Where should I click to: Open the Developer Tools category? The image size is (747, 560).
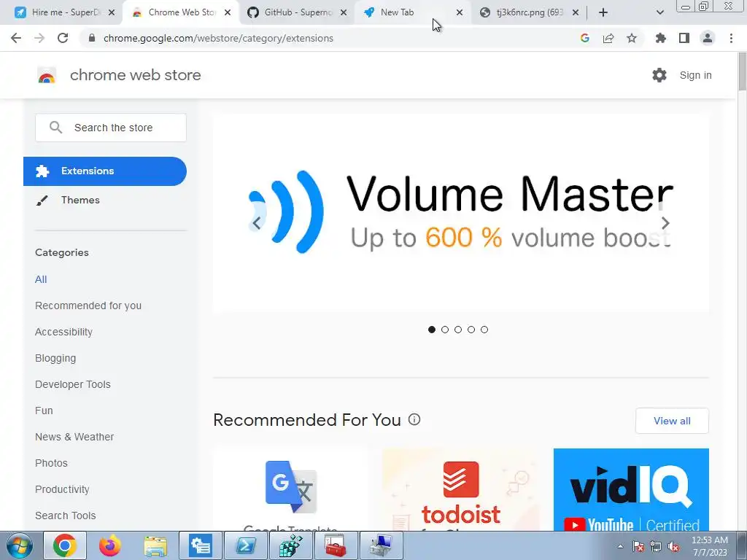tap(72, 384)
